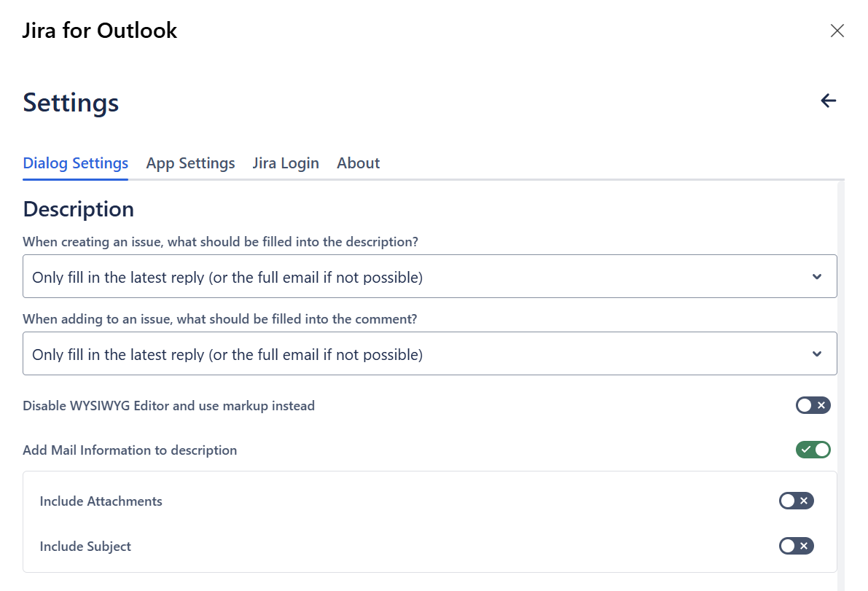Switch to the App Settings tab
Viewport: 868px width, 591px height.
point(190,163)
